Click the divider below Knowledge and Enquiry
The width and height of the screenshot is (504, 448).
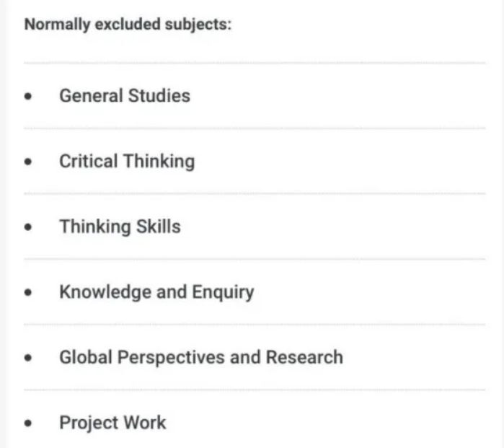coord(255,325)
